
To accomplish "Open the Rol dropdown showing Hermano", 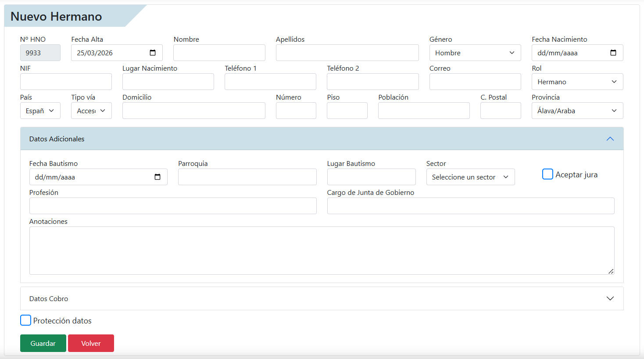I will [577, 82].
